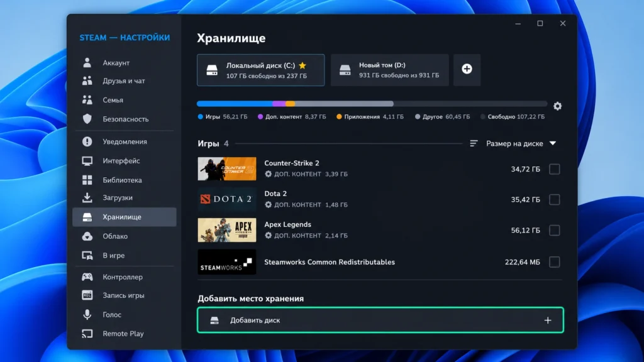Click the gear icon under Dota 2
The height and width of the screenshot is (362, 644).
pos(268,204)
